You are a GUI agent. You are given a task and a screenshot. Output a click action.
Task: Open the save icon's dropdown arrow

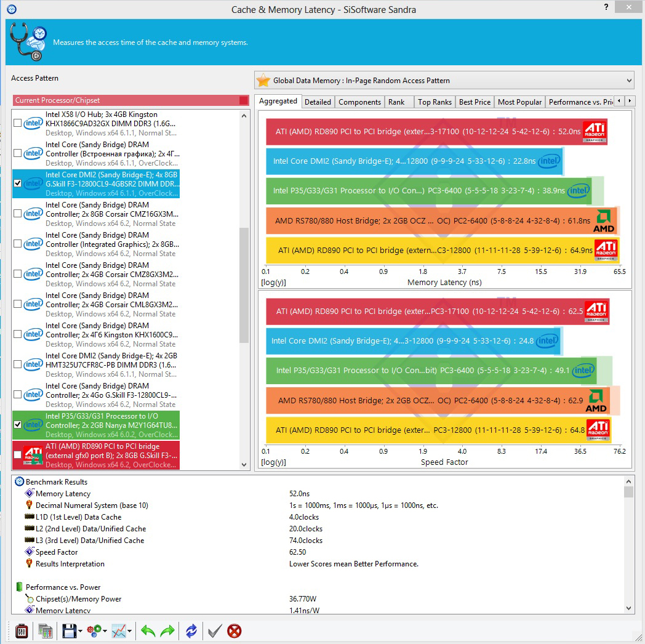80,631
